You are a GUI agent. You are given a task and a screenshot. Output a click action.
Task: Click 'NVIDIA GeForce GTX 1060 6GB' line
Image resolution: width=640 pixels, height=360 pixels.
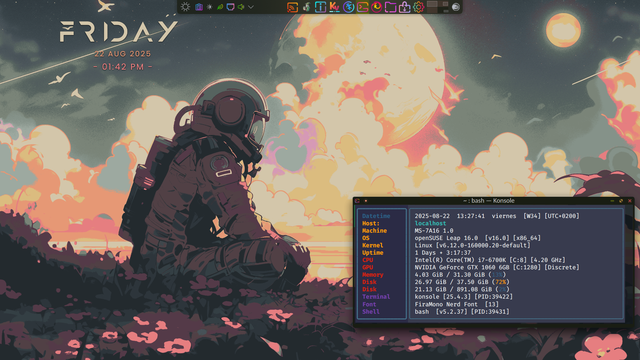[497, 267]
